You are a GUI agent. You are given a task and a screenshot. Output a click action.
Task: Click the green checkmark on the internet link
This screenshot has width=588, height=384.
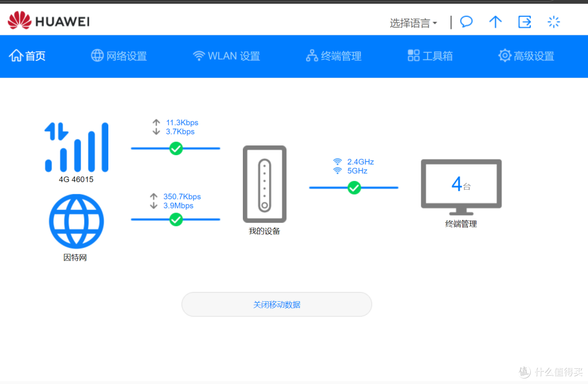pos(176,220)
